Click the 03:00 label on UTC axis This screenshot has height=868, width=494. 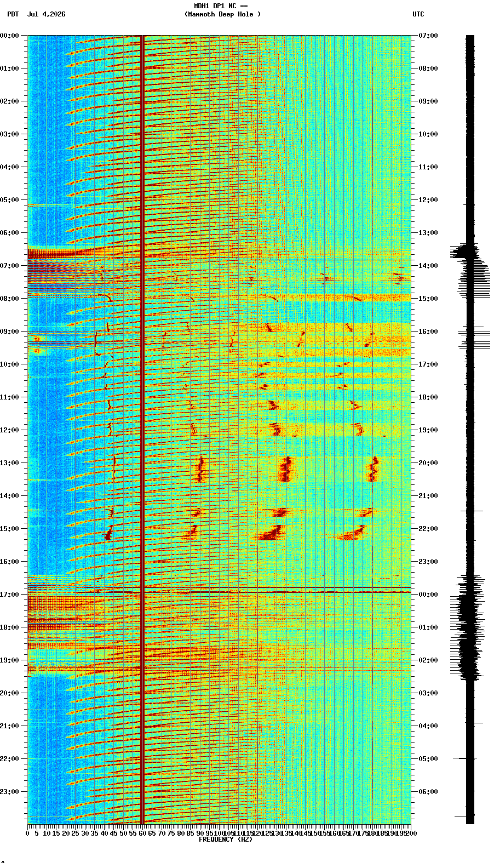428,693
